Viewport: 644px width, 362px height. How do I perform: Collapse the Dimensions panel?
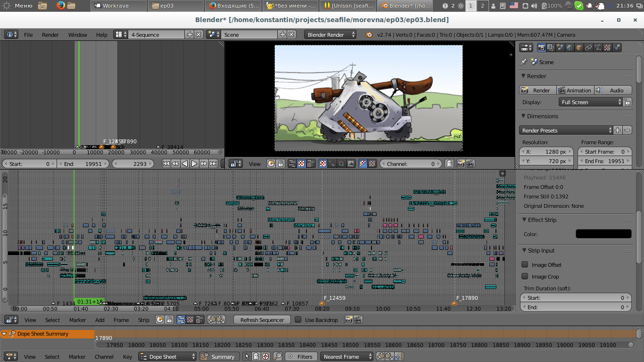pyautogui.click(x=523, y=116)
